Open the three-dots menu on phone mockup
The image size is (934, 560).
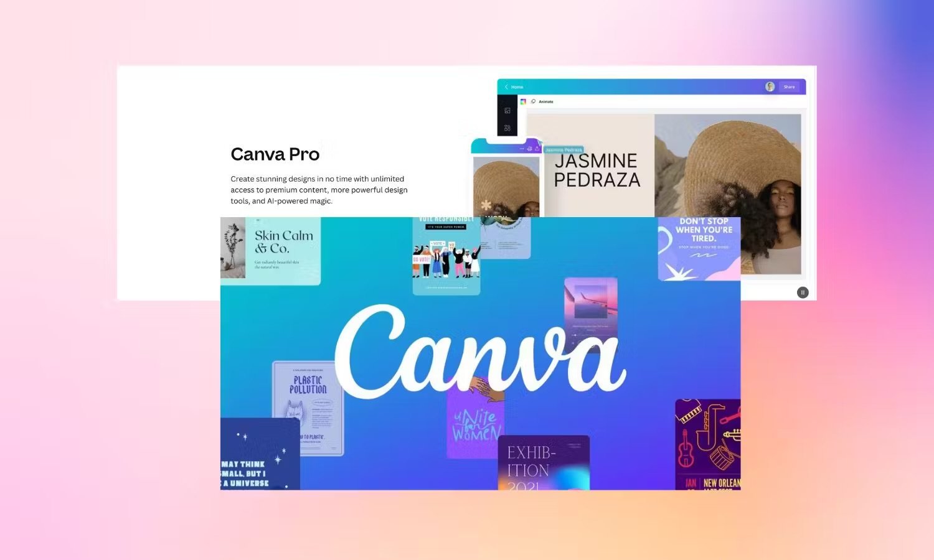[x=522, y=149]
